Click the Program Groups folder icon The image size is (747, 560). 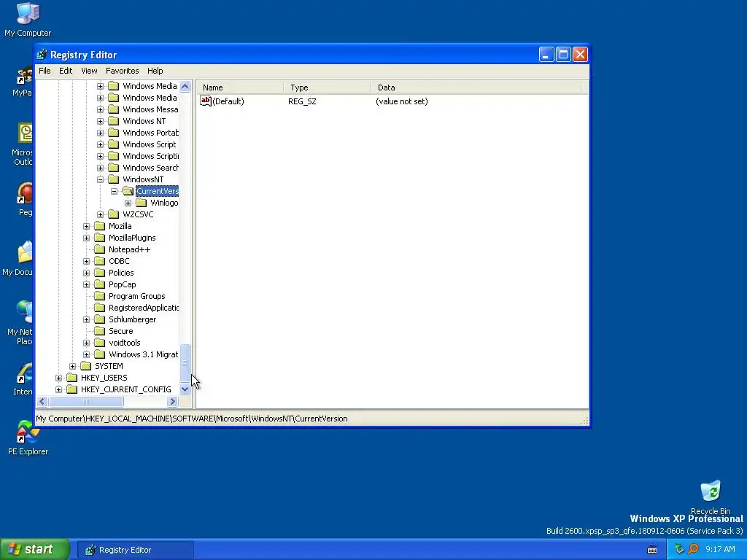pyautogui.click(x=99, y=296)
